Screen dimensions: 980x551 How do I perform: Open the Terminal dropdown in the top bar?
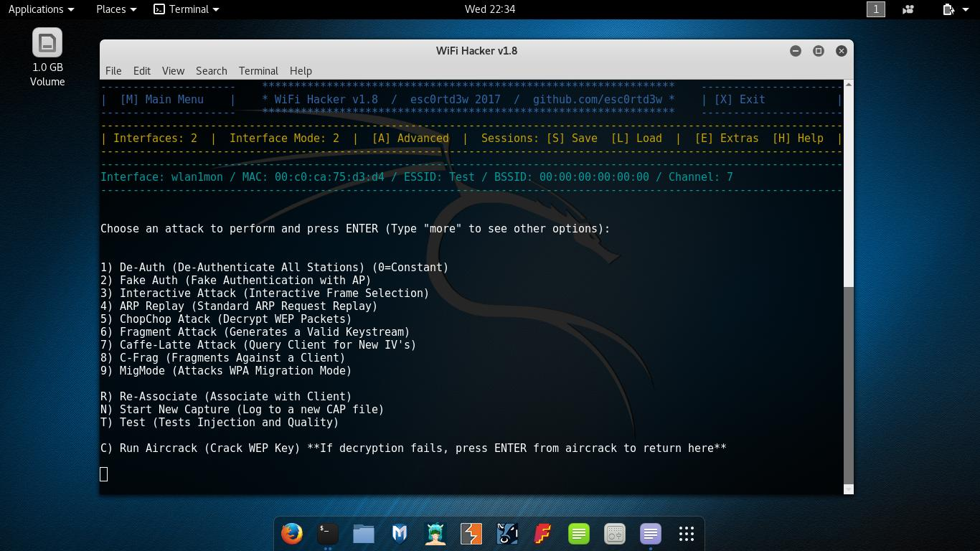tap(186, 9)
